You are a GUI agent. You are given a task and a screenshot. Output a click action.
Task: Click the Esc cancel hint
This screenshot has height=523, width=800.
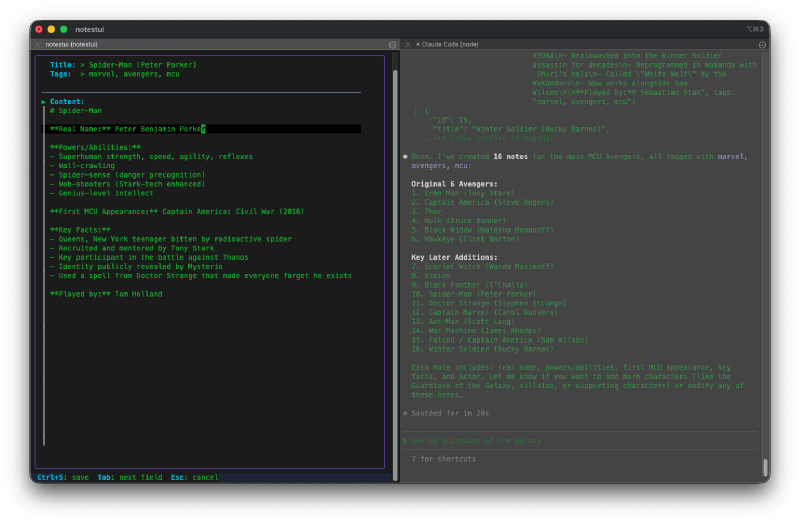pyautogui.click(x=194, y=478)
